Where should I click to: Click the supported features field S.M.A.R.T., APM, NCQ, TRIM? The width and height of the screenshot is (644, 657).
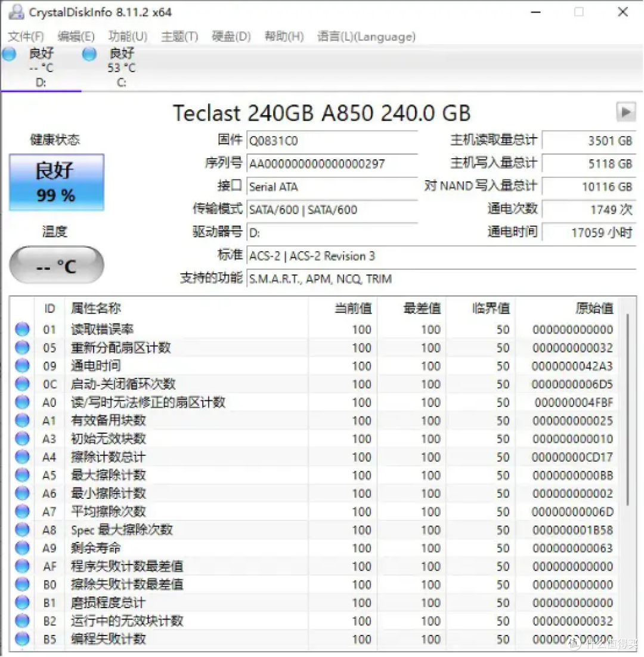(442, 279)
